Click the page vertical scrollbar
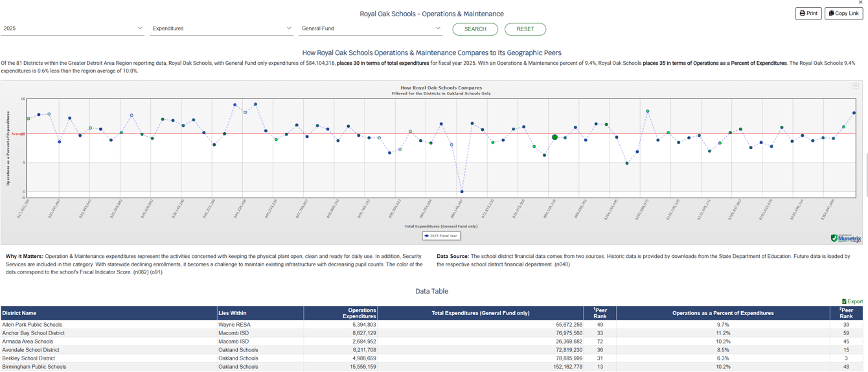868x372 pixels. click(x=866, y=175)
